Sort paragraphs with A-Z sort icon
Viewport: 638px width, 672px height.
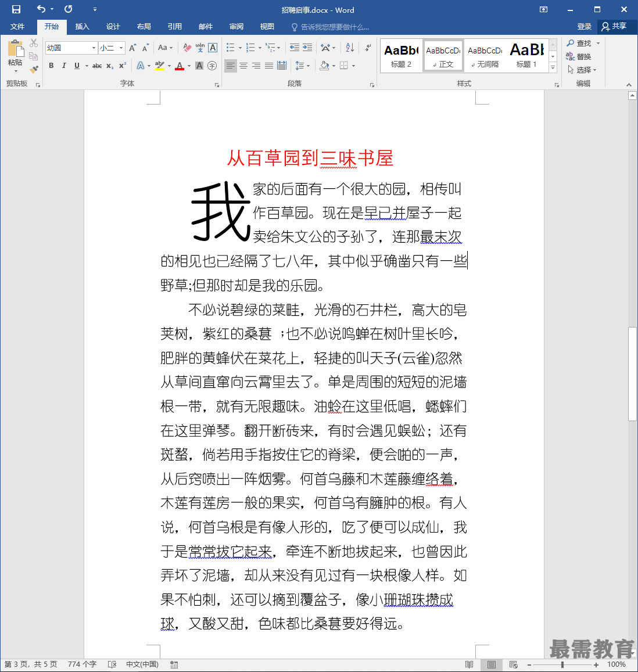tap(350, 48)
